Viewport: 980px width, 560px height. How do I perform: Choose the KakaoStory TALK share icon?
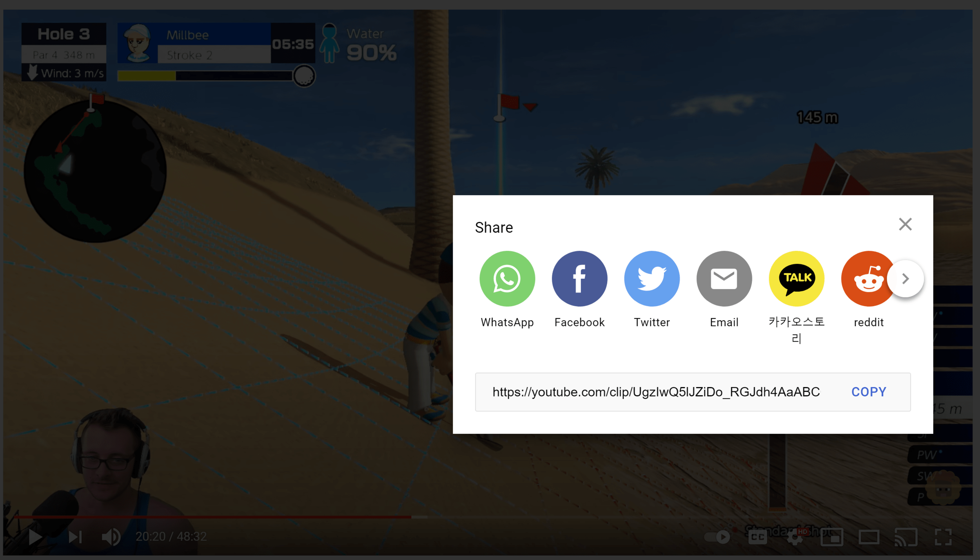click(x=796, y=278)
